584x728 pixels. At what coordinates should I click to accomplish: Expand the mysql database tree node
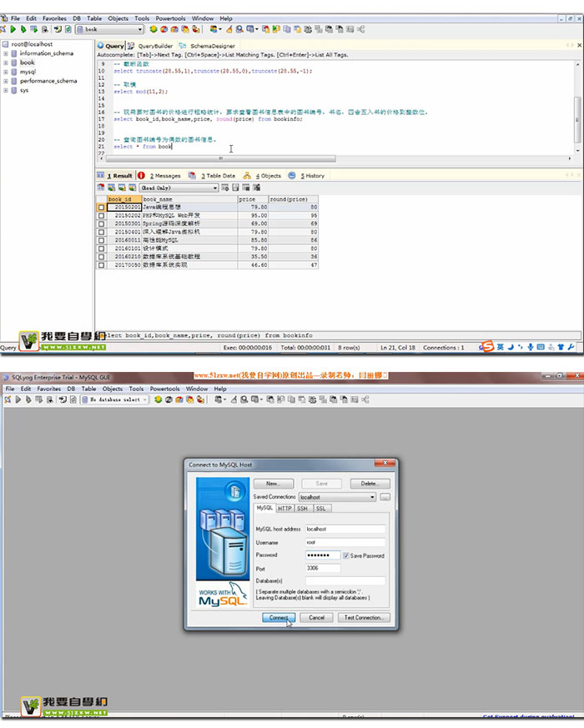coord(6,72)
